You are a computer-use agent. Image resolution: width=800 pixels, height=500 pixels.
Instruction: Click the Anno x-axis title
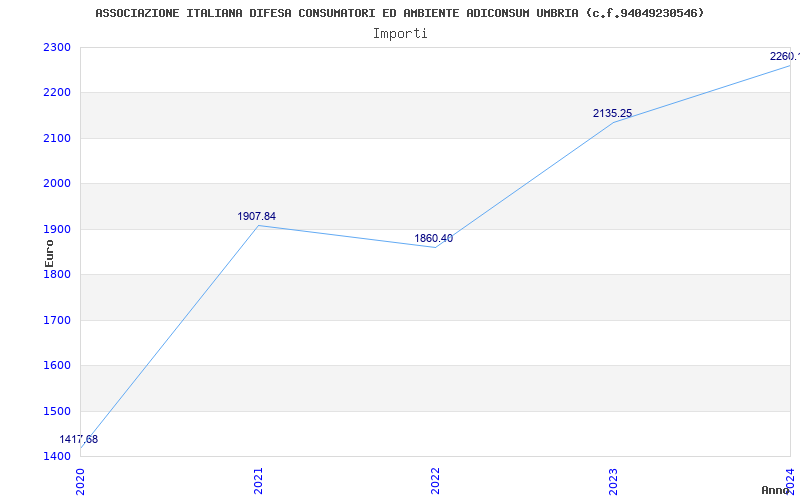[x=776, y=490]
